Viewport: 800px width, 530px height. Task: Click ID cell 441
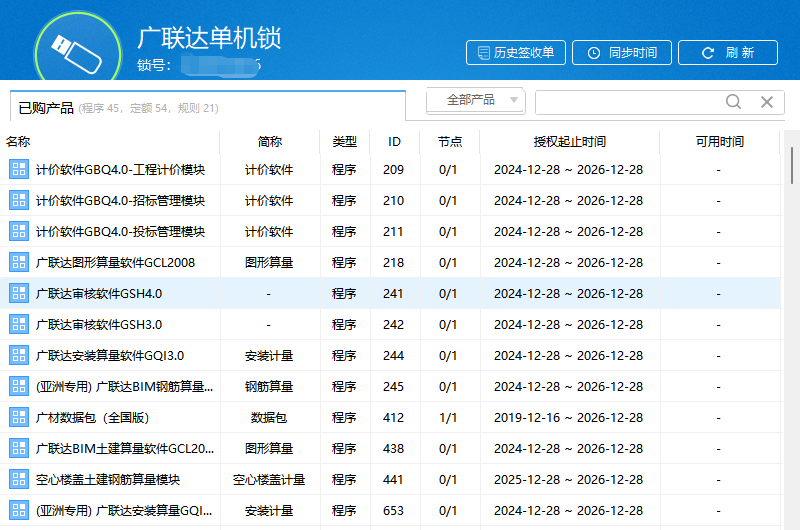[393, 479]
